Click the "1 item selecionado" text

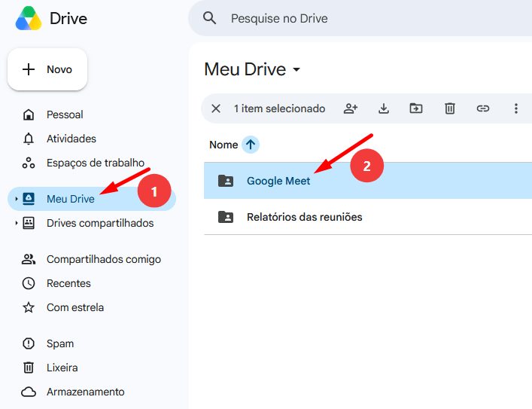(279, 108)
